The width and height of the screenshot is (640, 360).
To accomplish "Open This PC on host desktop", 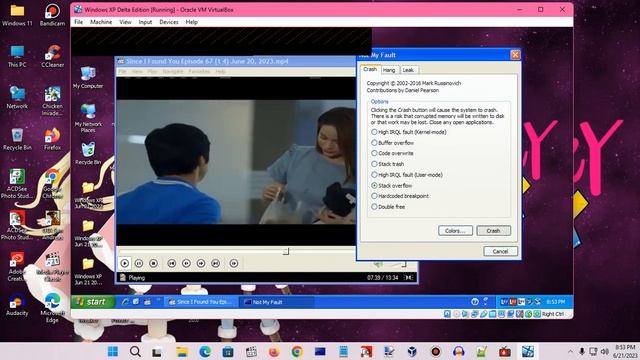I will (x=17, y=56).
